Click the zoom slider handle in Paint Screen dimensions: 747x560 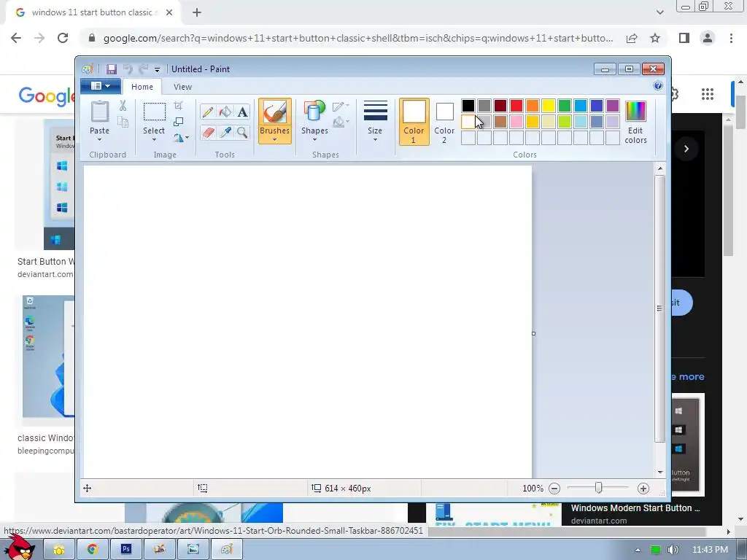(x=599, y=488)
